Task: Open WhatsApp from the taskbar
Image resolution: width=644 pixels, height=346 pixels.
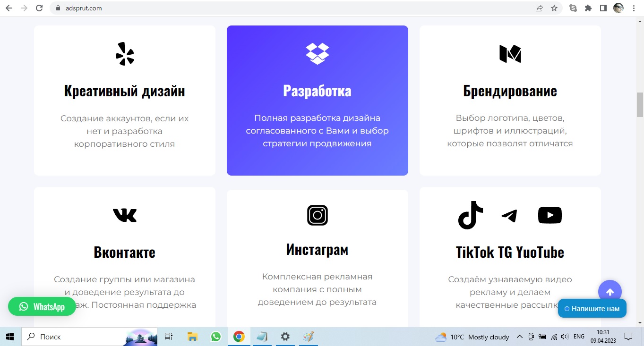Action: 216,337
